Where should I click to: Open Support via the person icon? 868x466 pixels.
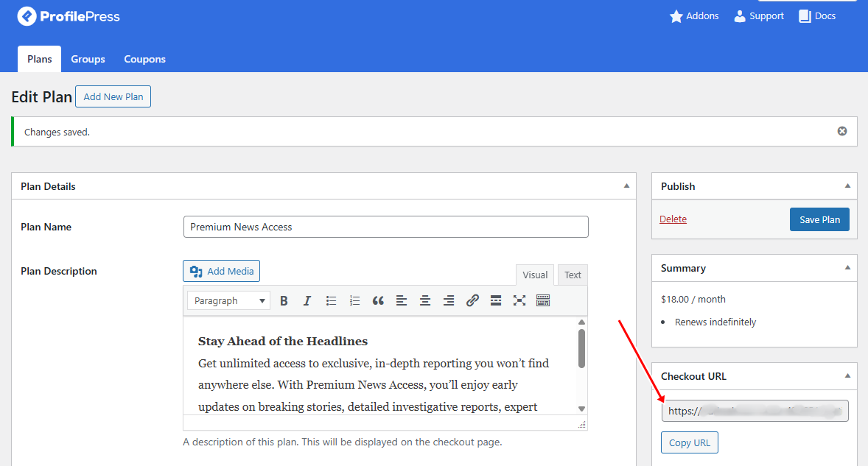coord(740,17)
